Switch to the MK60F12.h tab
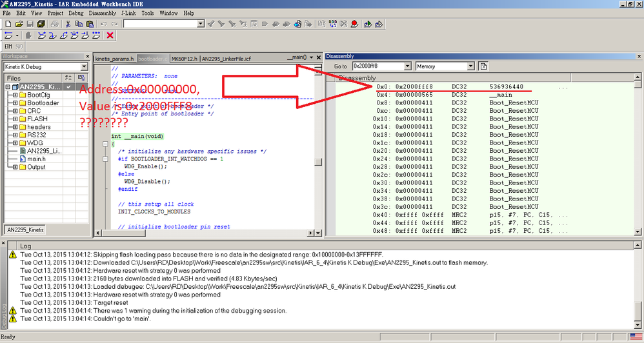The height and width of the screenshot is (343, 644). (x=185, y=59)
